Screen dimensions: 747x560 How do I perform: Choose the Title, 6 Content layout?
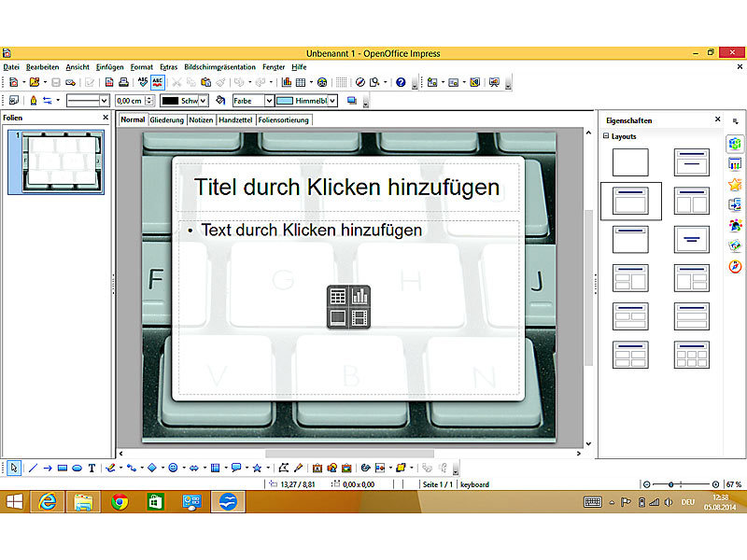coord(692,355)
